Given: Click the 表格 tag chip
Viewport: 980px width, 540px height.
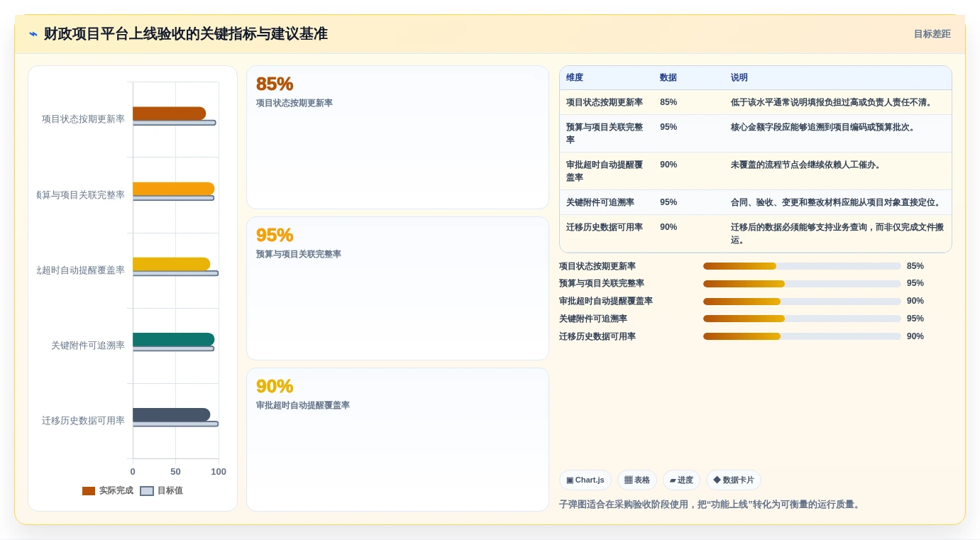Looking at the screenshot, I should (x=637, y=480).
